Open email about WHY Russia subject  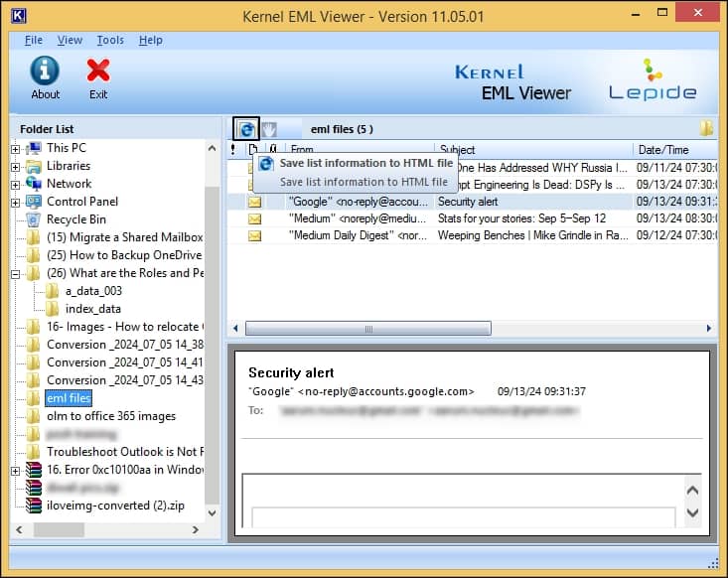point(542,168)
